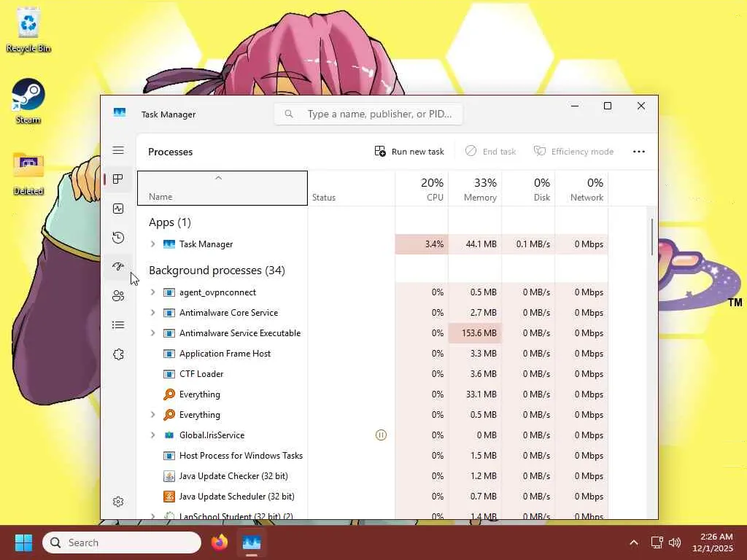This screenshot has width=747, height=560.
Task: Open the hamburger navigation menu
Action: pos(118,150)
